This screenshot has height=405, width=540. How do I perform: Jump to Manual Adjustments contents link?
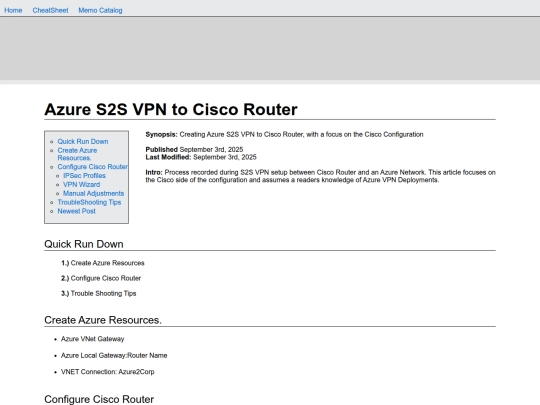pos(93,194)
